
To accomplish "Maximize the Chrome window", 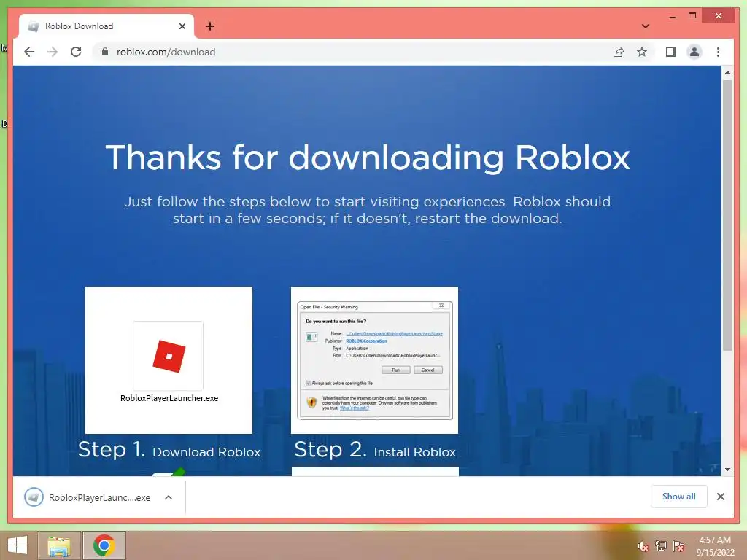I will point(692,16).
